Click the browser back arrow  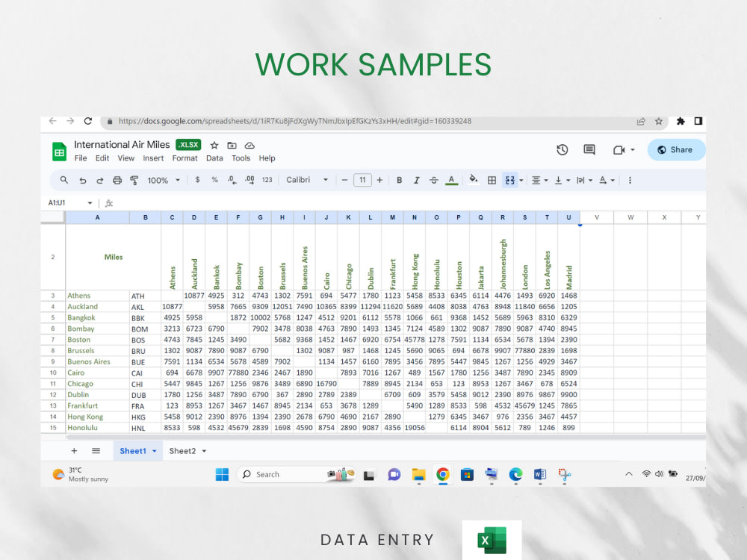tap(53, 121)
